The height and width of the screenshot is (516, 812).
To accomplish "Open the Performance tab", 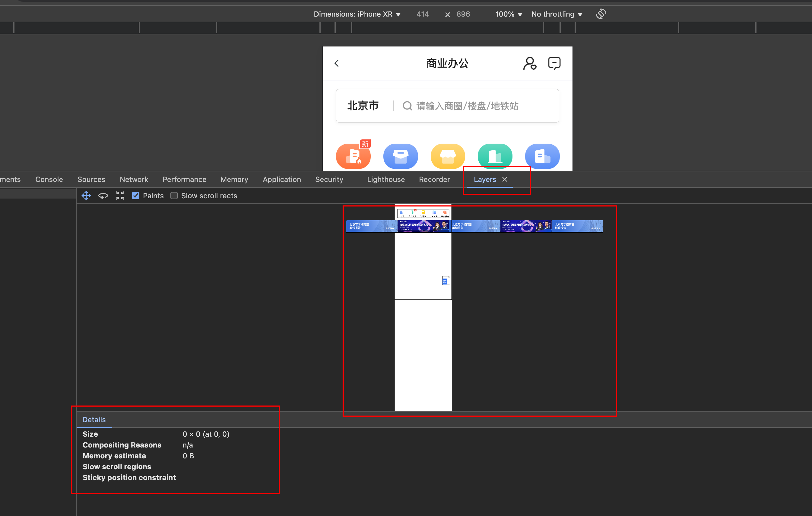I will [x=185, y=180].
